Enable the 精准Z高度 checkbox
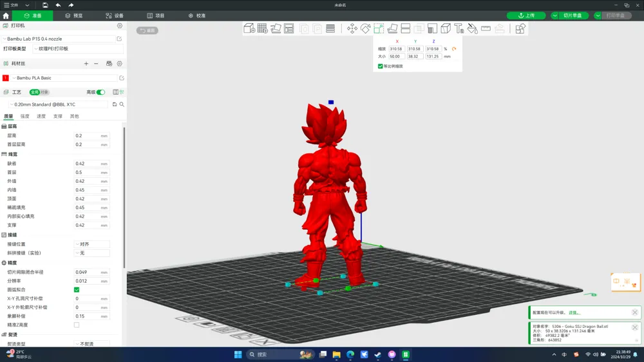This screenshot has width=644, height=362. point(77,325)
